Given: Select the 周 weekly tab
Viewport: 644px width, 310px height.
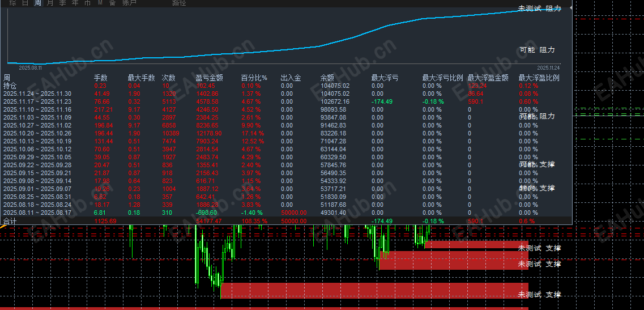Looking at the screenshot, I should coord(38,3).
